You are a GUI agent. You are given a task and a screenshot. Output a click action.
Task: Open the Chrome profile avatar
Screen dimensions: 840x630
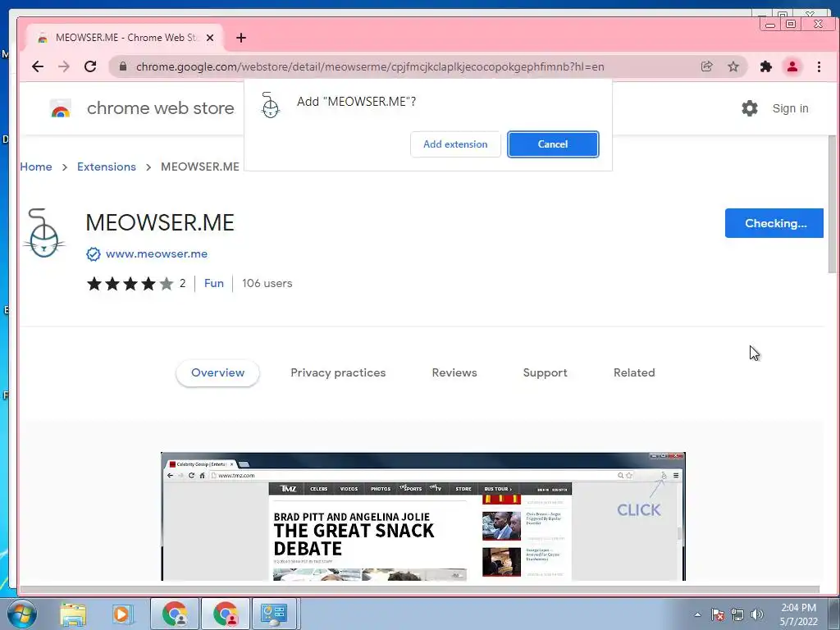click(x=792, y=66)
